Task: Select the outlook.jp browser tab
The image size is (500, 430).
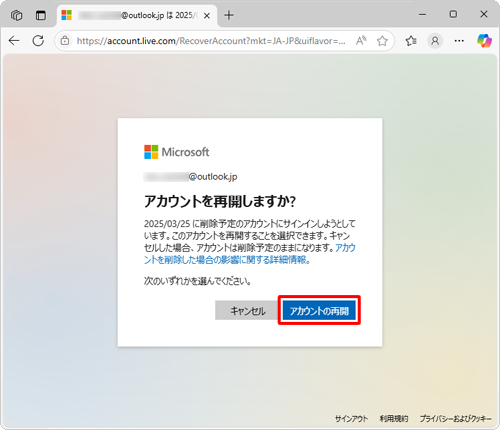Action: click(137, 15)
